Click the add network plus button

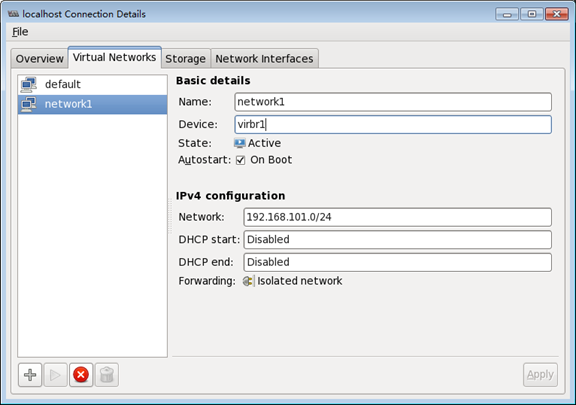coord(30,375)
